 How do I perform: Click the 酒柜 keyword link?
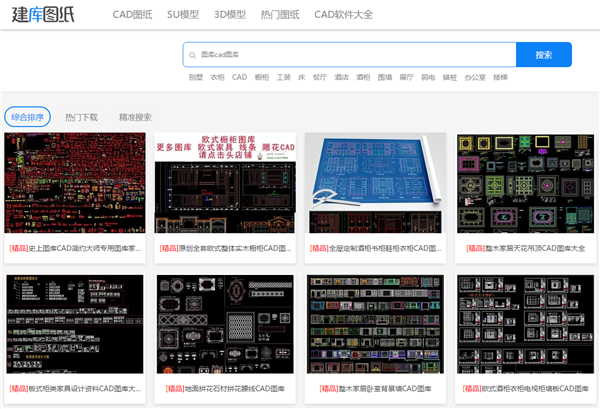[x=363, y=77]
